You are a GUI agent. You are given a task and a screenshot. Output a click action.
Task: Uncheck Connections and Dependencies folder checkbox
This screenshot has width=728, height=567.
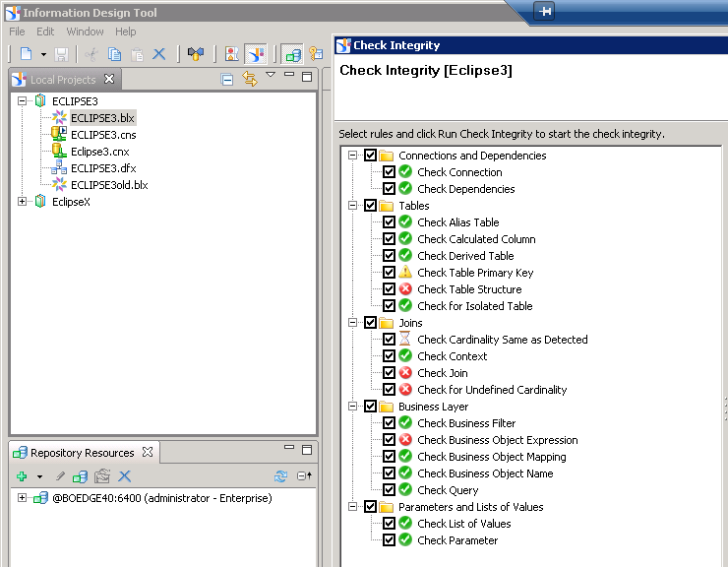[370, 156]
